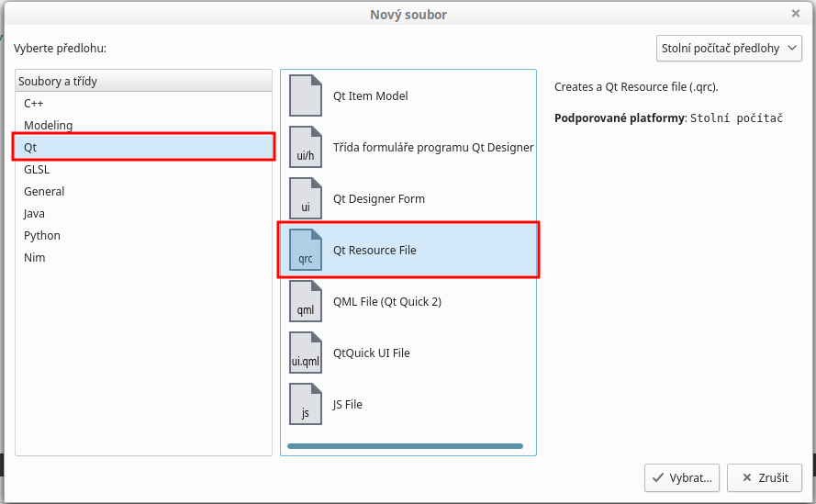Click the Vybrat... button
Image resolution: width=816 pixels, height=504 pixels.
coord(682,477)
